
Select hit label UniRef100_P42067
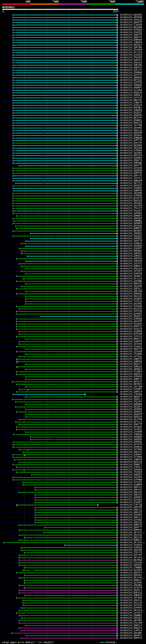[131, 211]
